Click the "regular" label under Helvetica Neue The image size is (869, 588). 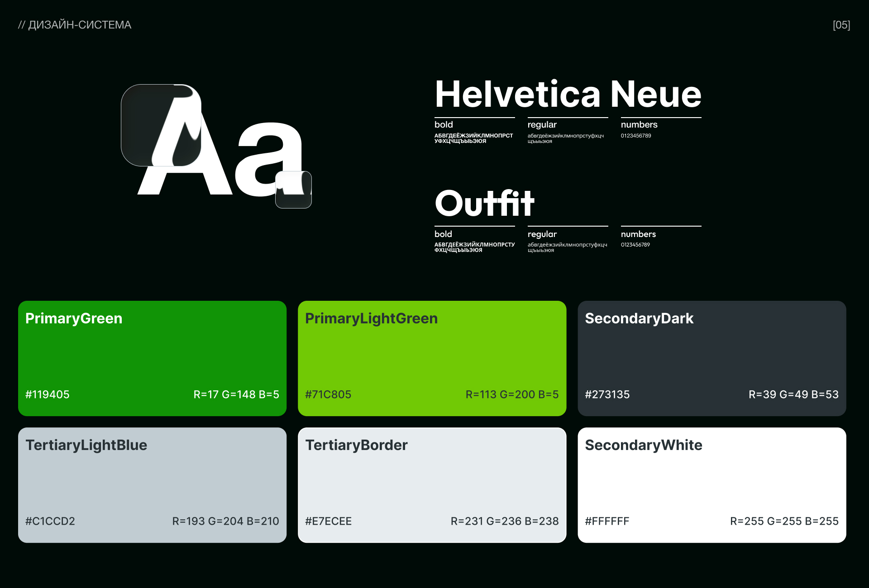542,125
